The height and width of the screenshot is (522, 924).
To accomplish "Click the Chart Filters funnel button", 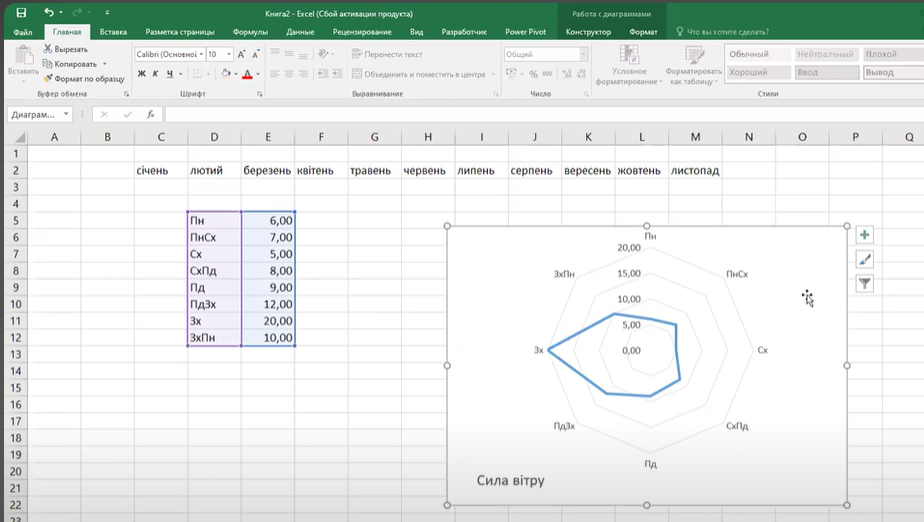I will (x=864, y=283).
